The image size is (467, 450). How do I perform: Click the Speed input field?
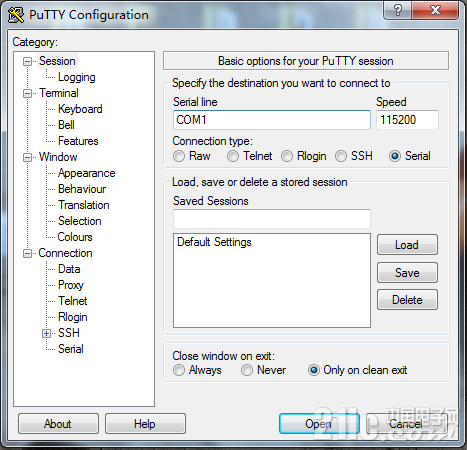[407, 120]
